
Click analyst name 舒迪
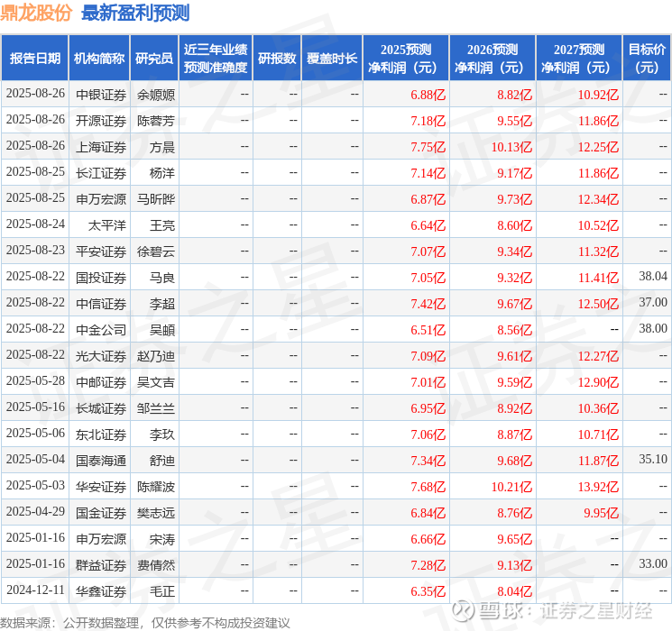(x=162, y=461)
